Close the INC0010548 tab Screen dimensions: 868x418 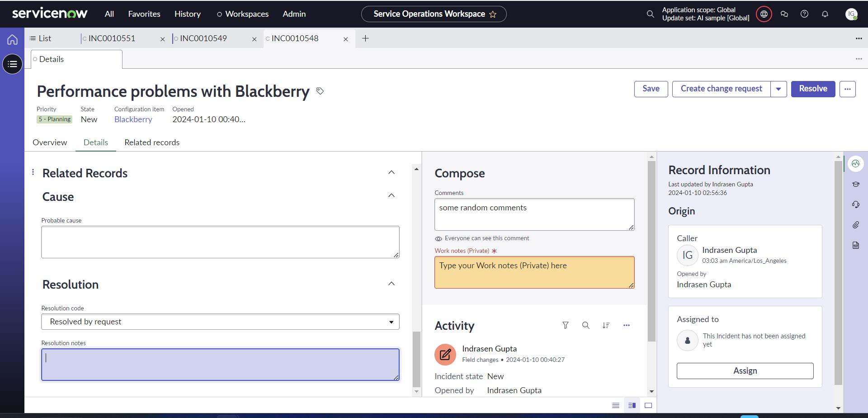click(345, 39)
